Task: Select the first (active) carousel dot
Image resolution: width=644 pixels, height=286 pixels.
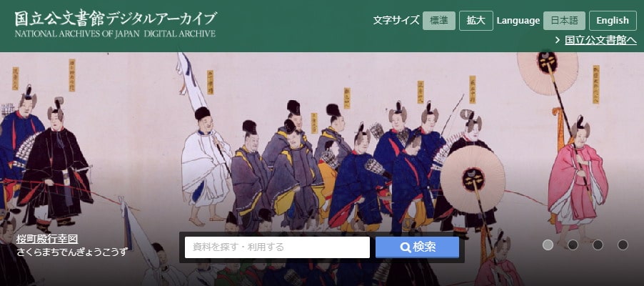Action: (x=548, y=245)
